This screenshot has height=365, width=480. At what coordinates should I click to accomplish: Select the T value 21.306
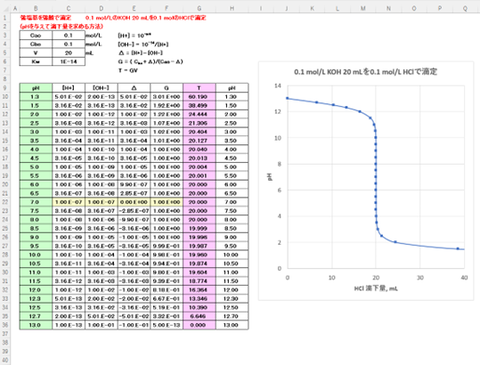[x=199, y=123]
